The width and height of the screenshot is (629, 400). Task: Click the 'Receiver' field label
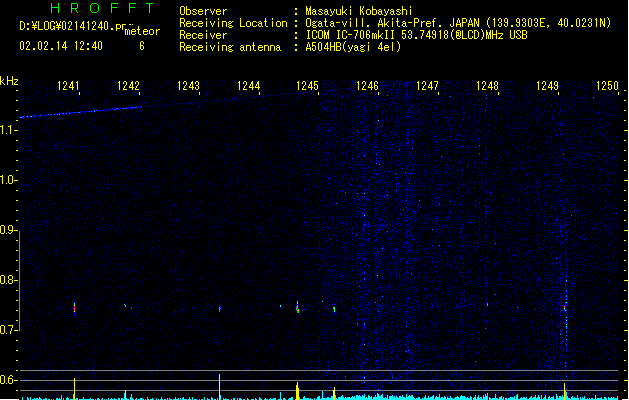(x=203, y=35)
